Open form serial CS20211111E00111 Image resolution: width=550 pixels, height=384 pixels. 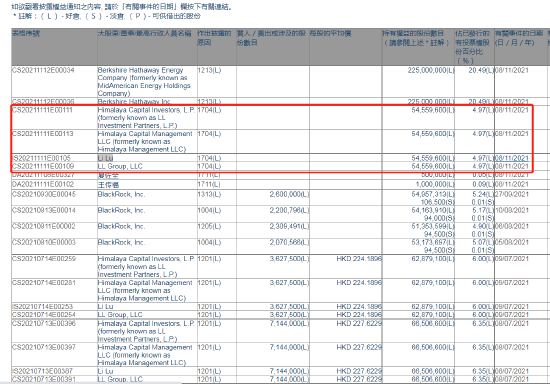point(42,110)
